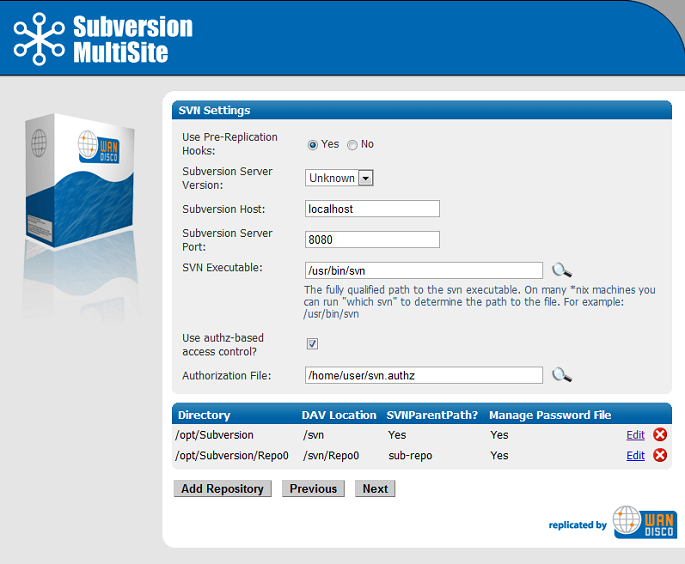
Task: Click the WANdisco replicated-by logo
Action: click(x=645, y=522)
